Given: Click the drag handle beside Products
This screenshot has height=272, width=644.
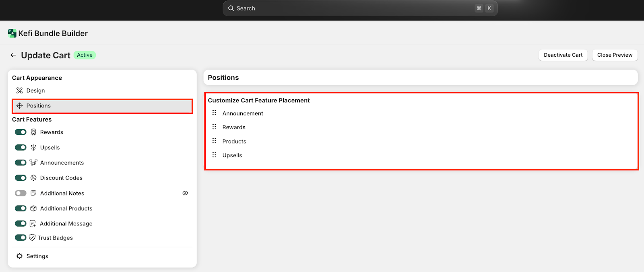Looking at the screenshot, I should 214,141.
